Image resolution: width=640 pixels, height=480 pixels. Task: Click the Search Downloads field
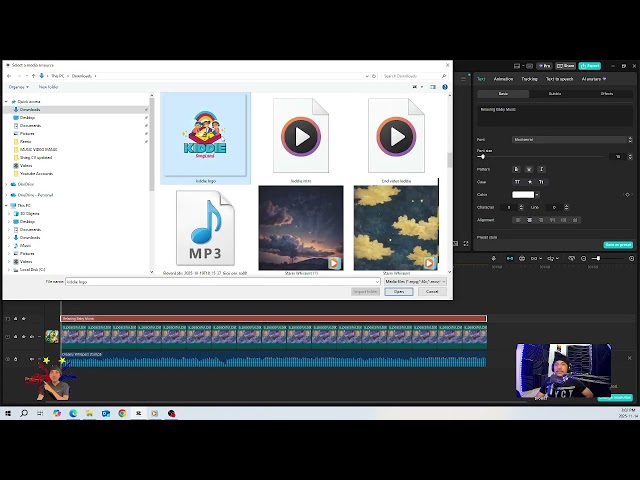pos(414,76)
